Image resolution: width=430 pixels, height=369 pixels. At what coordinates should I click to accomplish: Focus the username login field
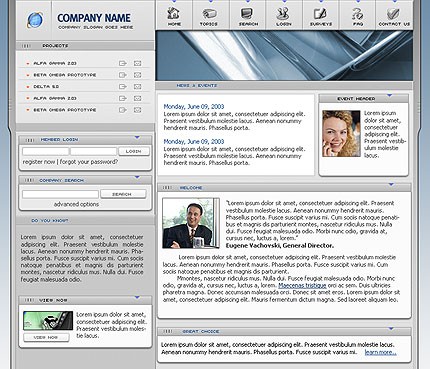tap(46, 151)
